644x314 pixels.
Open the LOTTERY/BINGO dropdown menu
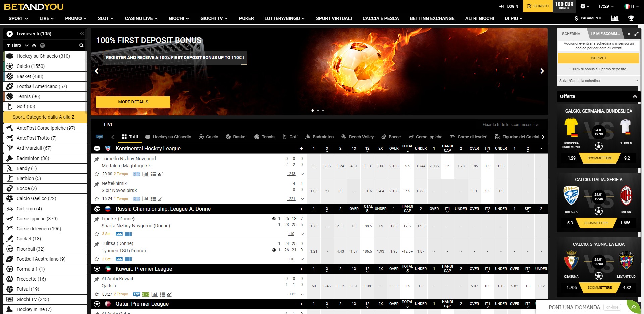pos(284,18)
